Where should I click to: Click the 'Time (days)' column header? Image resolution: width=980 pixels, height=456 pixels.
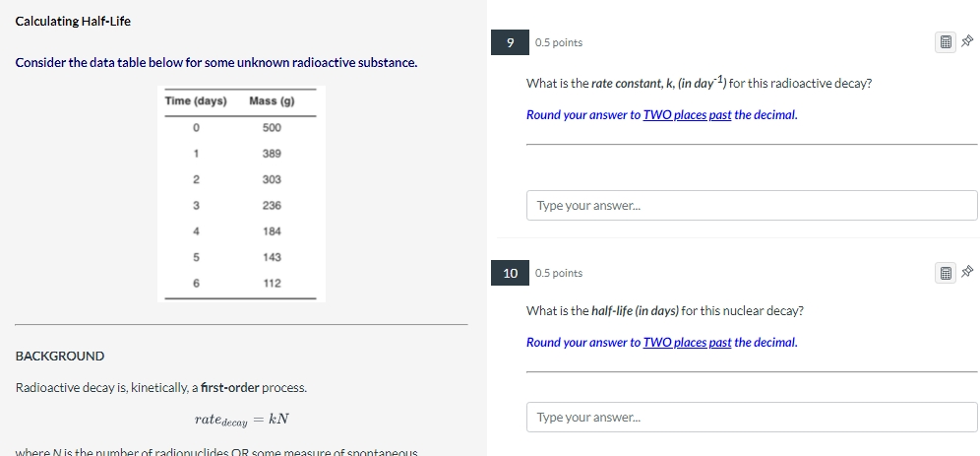[x=196, y=101]
